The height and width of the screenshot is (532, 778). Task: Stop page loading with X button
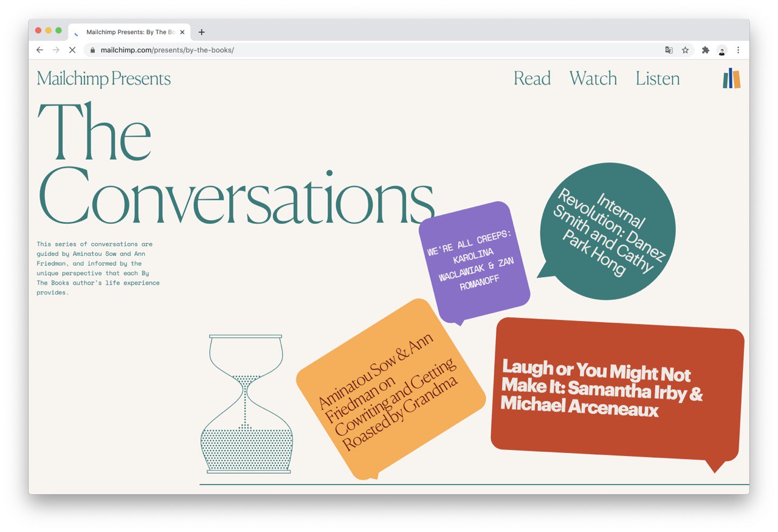pyautogui.click(x=72, y=50)
